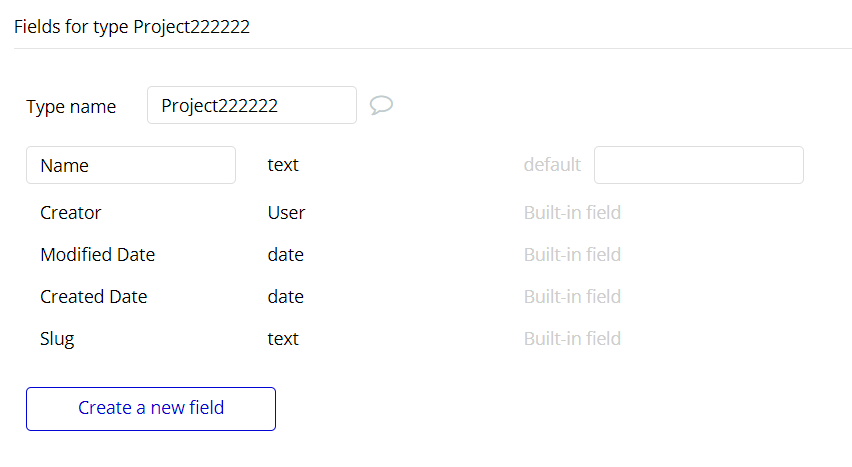Click the Type name label
The height and width of the screenshot is (467, 852).
point(71,107)
